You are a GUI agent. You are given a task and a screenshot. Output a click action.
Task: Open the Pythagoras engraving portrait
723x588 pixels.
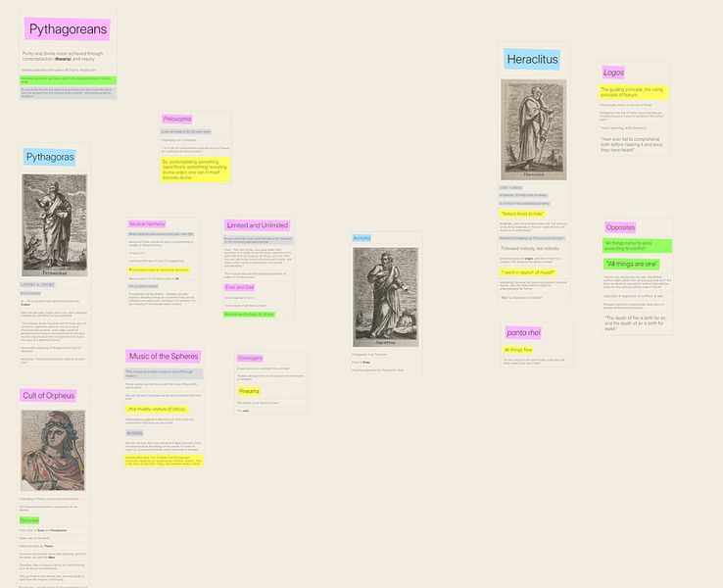tap(55, 225)
